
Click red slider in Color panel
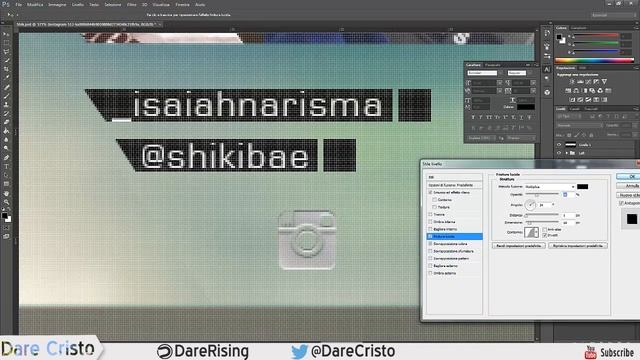[x=596, y=36]
